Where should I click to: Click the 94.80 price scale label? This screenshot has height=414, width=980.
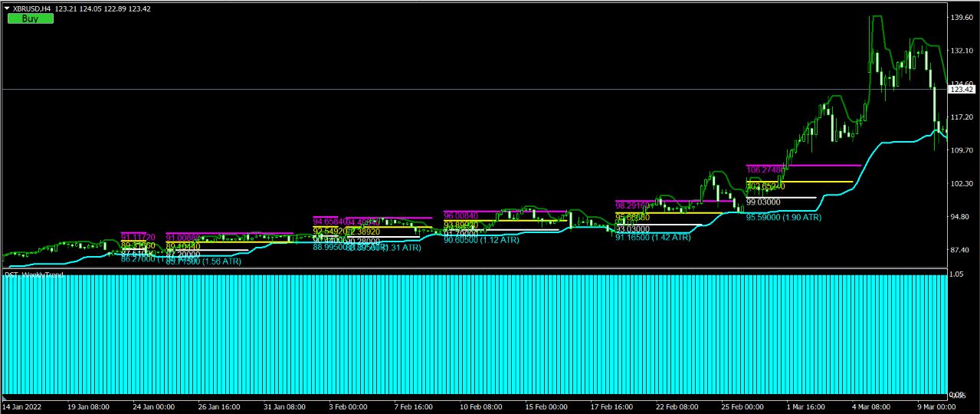pos(961,217)
